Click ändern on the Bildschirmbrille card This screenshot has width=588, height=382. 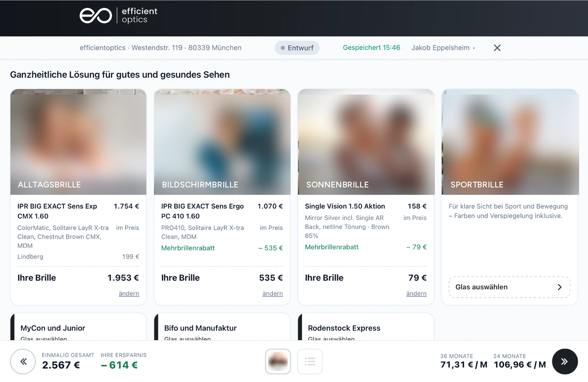273,293
